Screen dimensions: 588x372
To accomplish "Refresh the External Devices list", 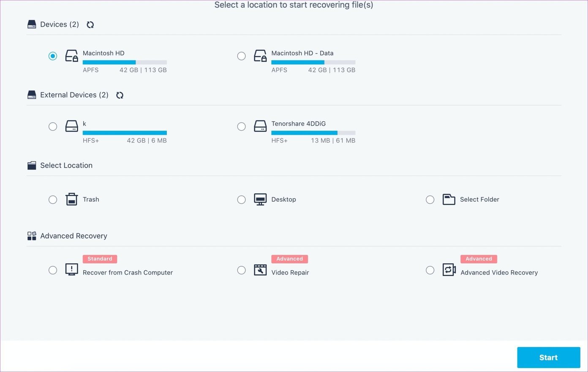I will tap(120, 95).
